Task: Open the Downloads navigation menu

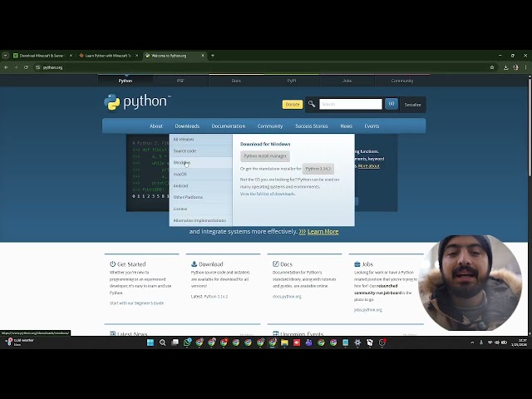Action: (x=187, y=126)
